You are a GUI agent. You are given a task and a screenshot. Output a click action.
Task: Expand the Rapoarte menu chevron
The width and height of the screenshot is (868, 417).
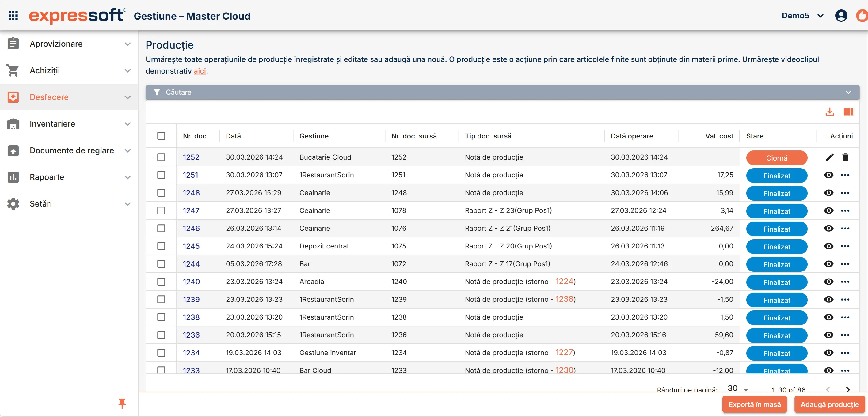pos(128,177)
